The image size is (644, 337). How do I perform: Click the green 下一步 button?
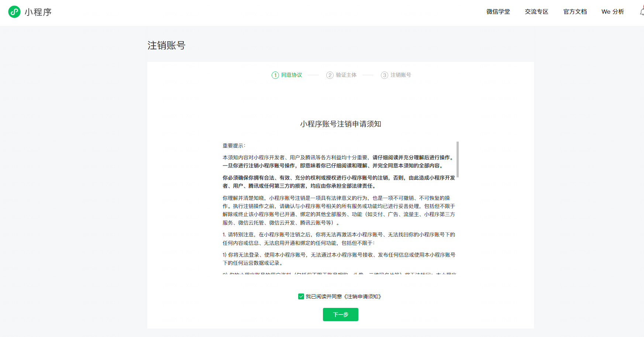(341, 315)
